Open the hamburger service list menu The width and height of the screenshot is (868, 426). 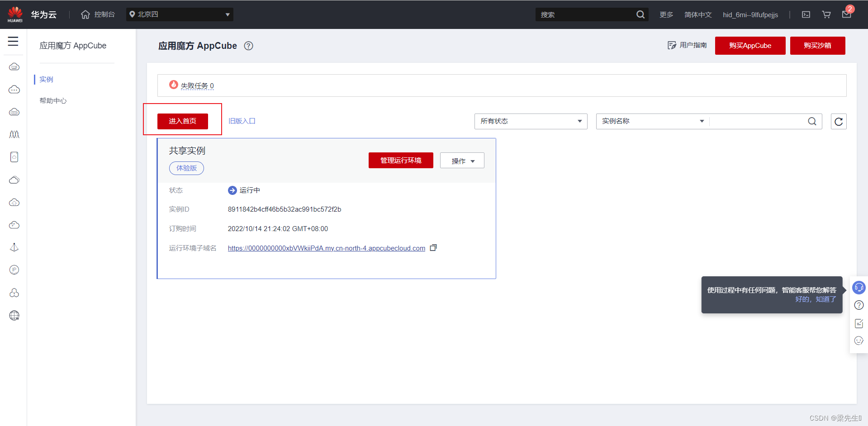(x=13, y=41)
